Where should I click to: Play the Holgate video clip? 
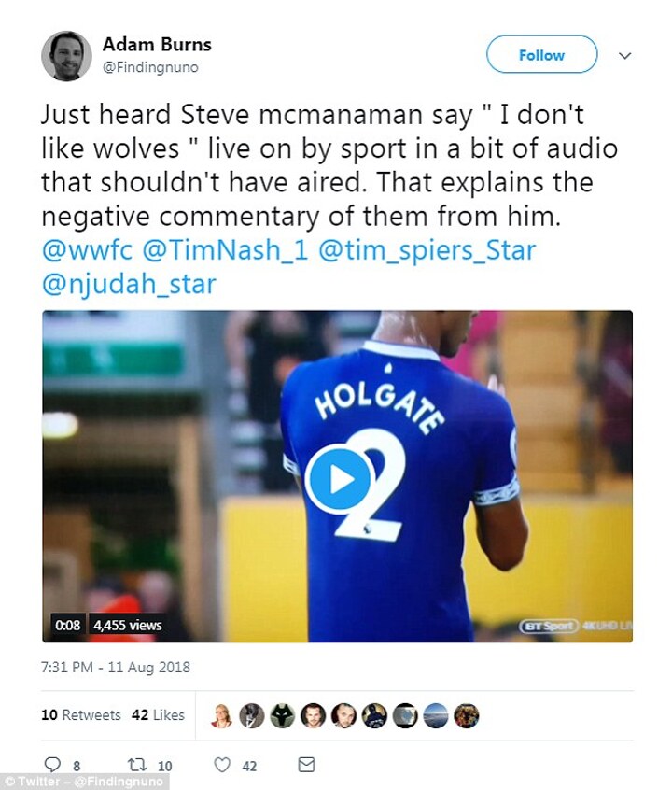pos(337,480)
